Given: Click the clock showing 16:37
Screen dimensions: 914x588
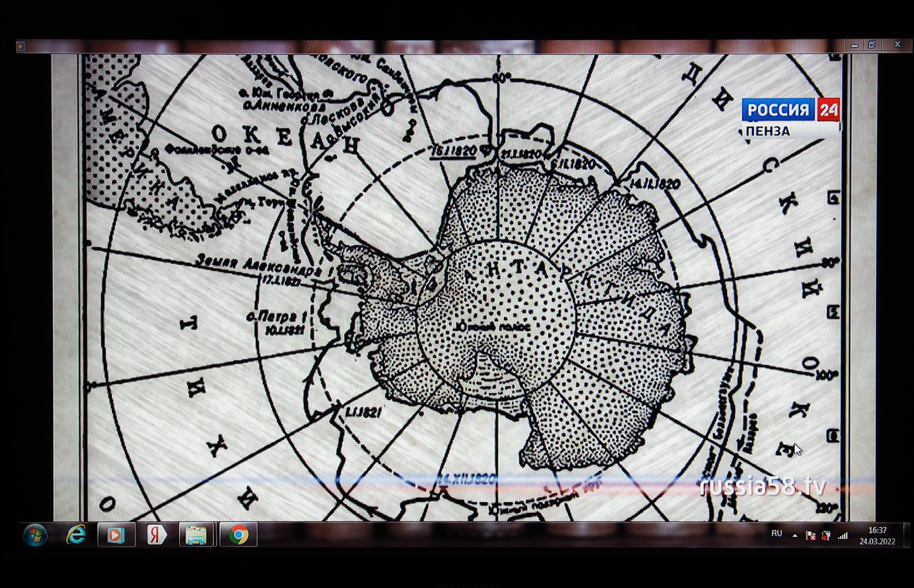Looking at the screenshot, I should (x=877, y=535).
